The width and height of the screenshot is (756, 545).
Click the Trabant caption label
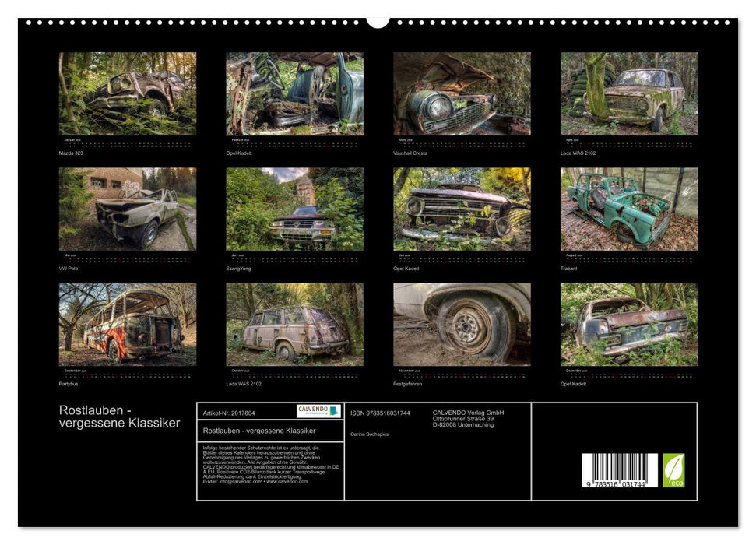[571, 269]
